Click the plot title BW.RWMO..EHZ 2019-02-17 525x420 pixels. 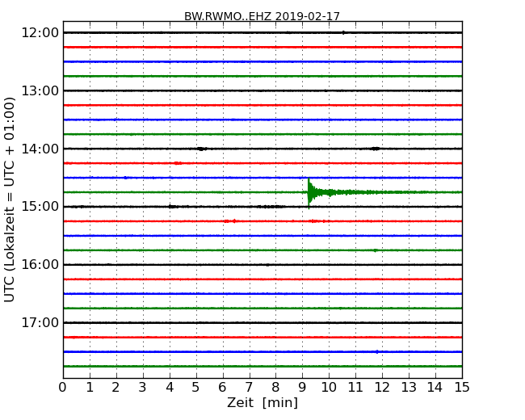262,16
